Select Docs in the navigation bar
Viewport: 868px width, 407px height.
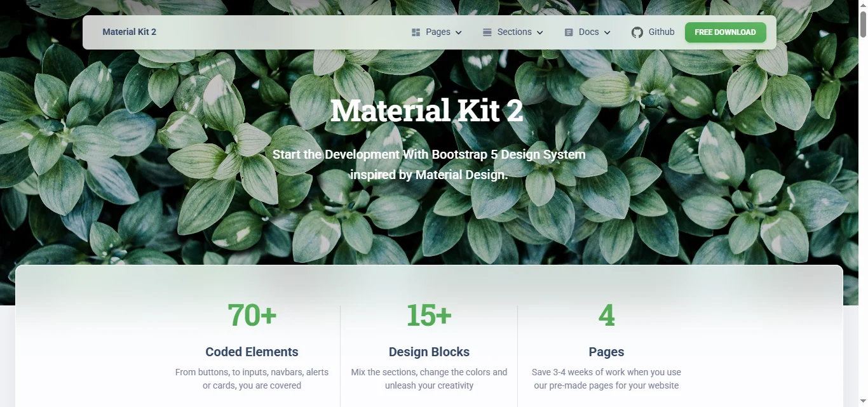point(589,32)
